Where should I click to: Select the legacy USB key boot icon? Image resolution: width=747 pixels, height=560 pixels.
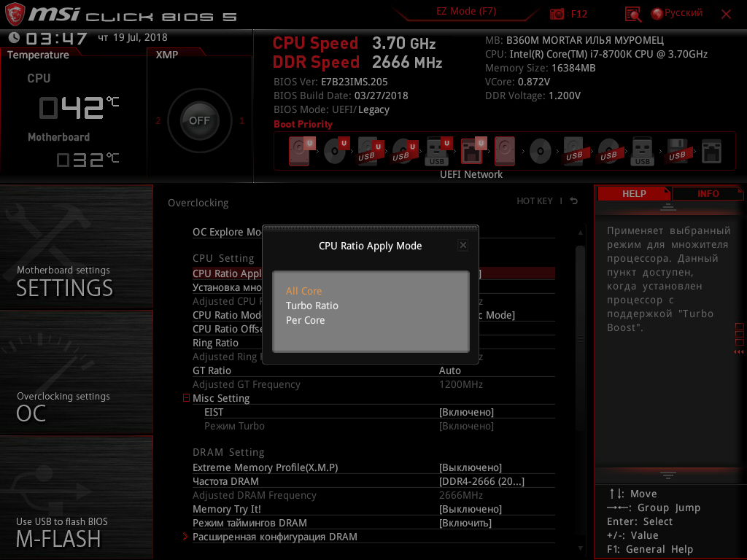click(x=642, y=151)
